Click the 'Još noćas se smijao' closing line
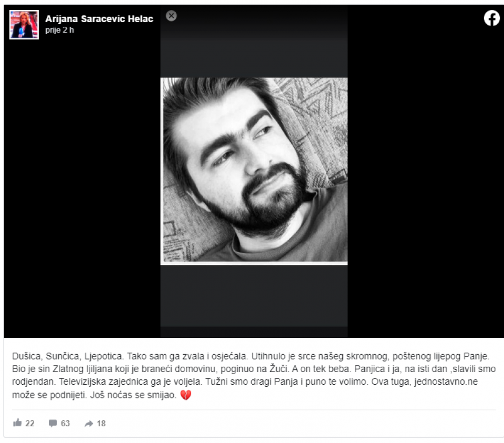Screen dimensions: 504x443 tap(133, 395)
